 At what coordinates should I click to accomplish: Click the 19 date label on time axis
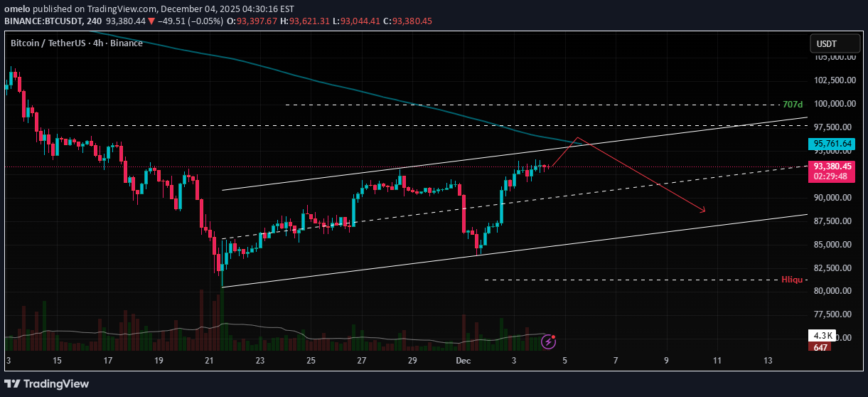coord(159,361)
